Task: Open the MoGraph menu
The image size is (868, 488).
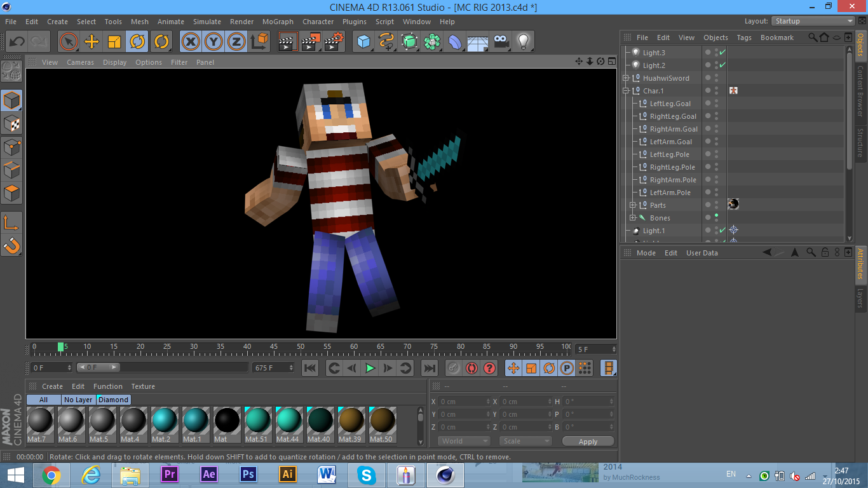Action: pos(279,22)
